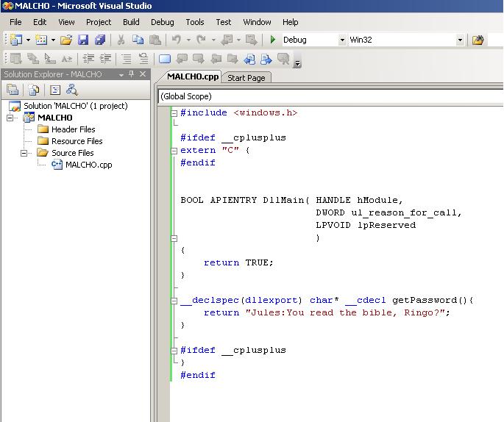Click the Properties icon in Solution Explorer
Viewport: 504px width, 422px height.
pos(13,90)
